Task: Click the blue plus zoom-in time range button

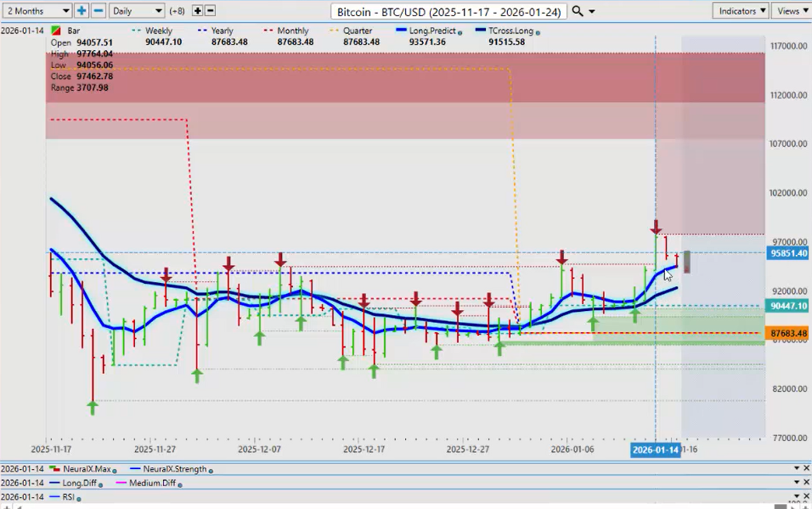Action: point(82,11)
